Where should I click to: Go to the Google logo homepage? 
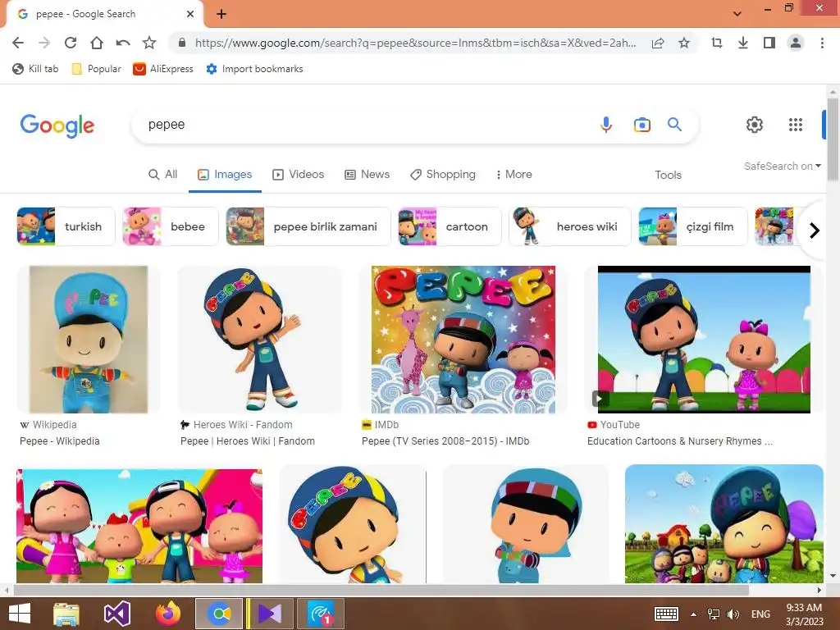57,126
